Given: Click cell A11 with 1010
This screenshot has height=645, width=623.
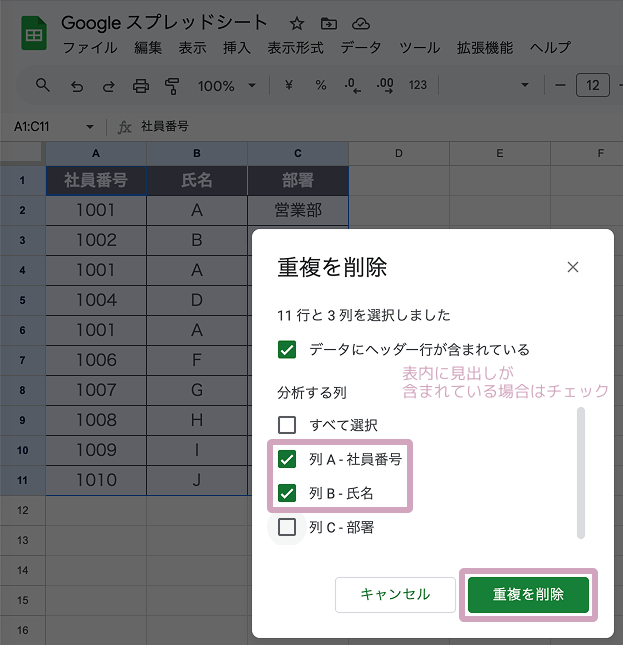Looking at the screenshot, I should point(96,480).
